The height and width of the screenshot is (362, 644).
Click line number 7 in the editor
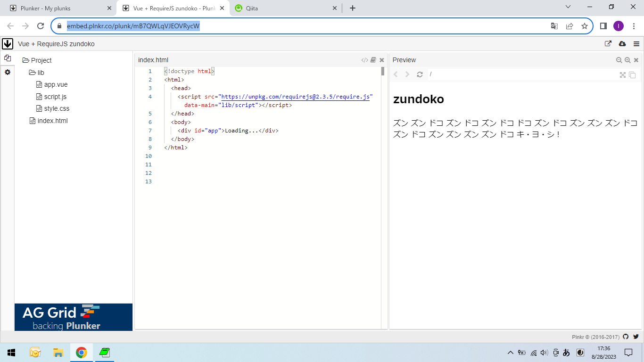(150, 131)
